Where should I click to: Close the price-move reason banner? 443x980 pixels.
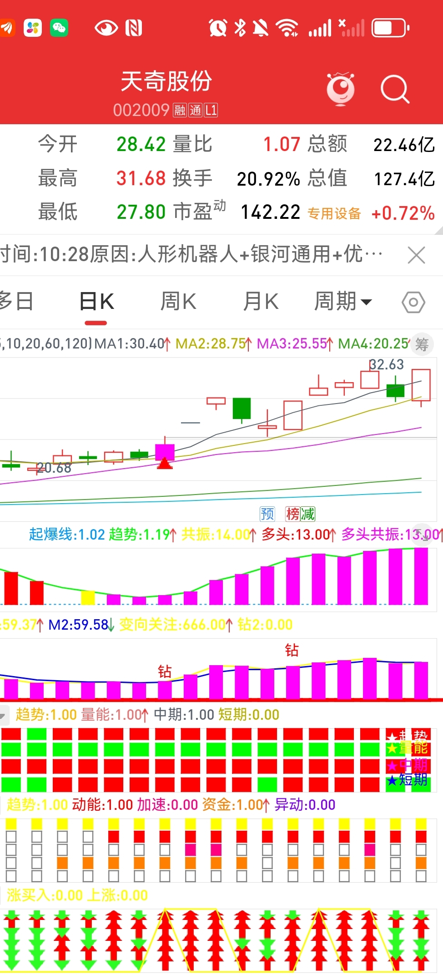pyautogui.click(x=416, y=255)
